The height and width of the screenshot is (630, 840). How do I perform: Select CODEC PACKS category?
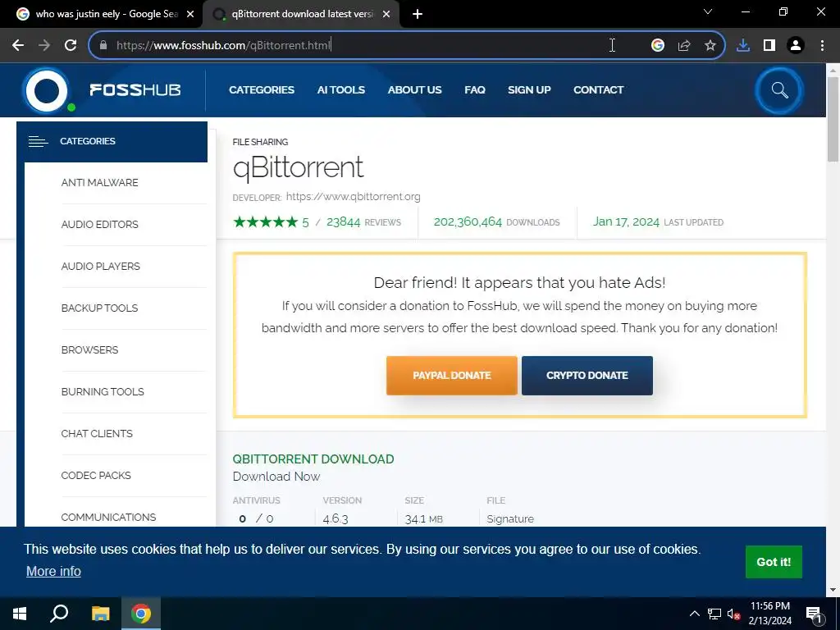96,475
